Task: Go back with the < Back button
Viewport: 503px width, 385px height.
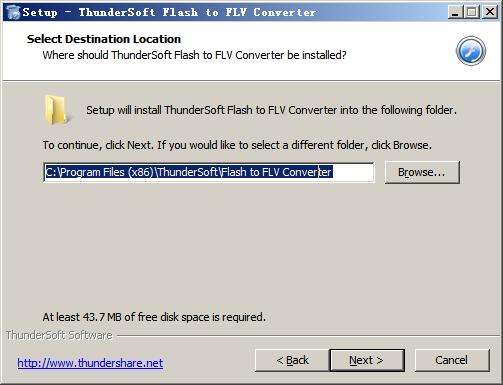Action: pos(292,360)
